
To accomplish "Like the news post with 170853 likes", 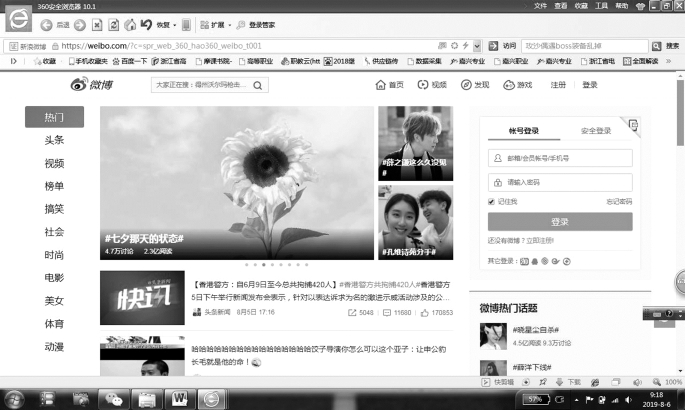I will point(436,313).
